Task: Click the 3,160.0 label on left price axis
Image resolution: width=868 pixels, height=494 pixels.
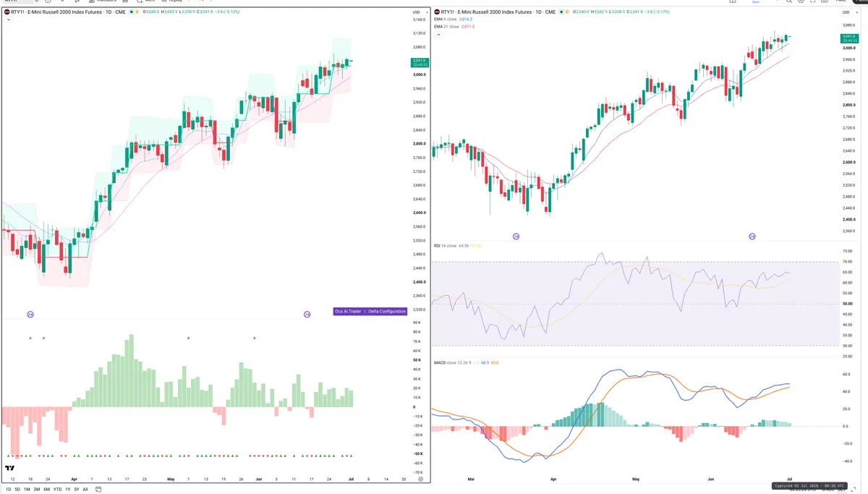Action: [x=419, y=20]
